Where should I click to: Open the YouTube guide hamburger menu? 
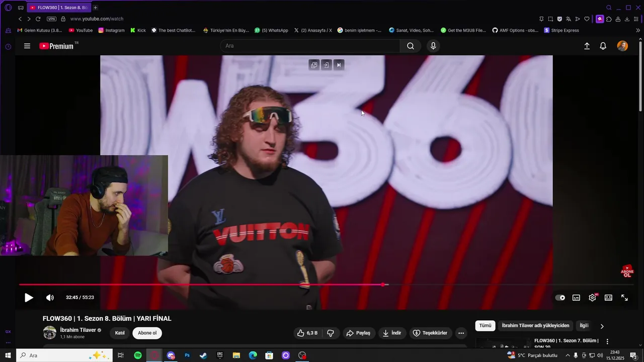coord(27,46)
